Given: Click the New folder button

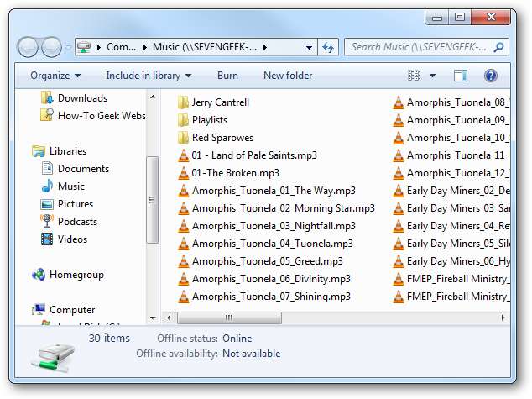Looking at the screenshot, I should click(288, 76).
